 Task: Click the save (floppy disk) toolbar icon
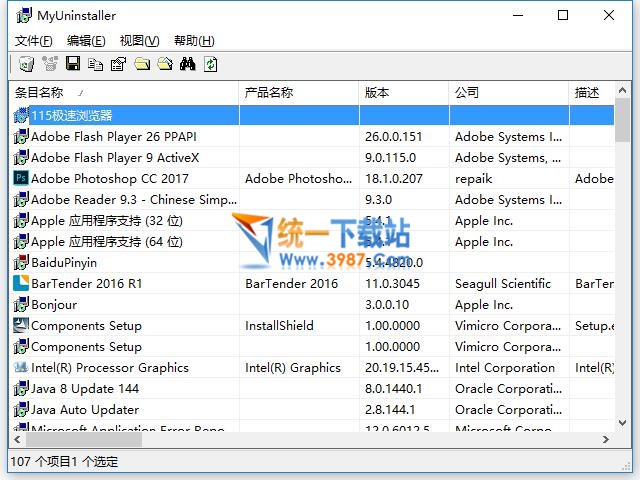[73, 64]
